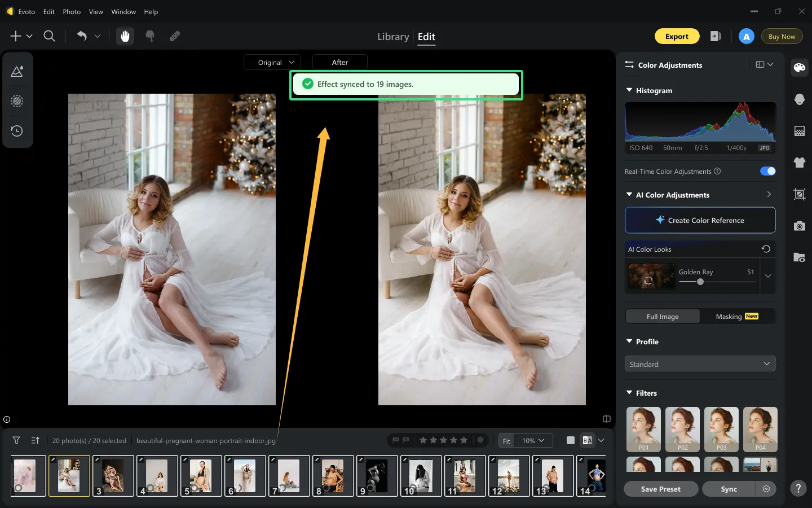Open the crop tool icon in right sidebar
This screenshot has height=508, width=812.
pyautogui.click(x=799, y=194)
